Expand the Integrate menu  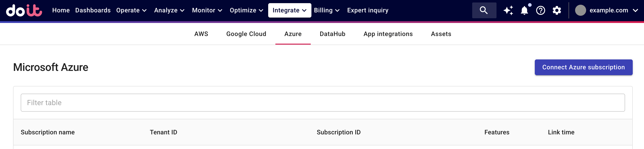[290, 10]
